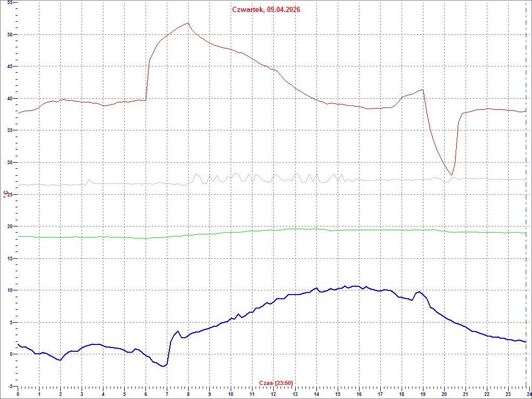Click hour 0 on the time axis
Image resolution: width=532 pixels, height=399 pixels.
coord(18,394)
